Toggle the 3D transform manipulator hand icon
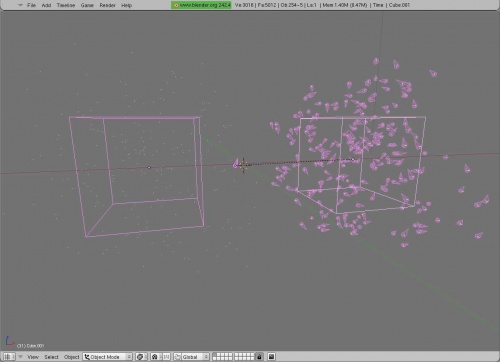 [x=178, y=357]
